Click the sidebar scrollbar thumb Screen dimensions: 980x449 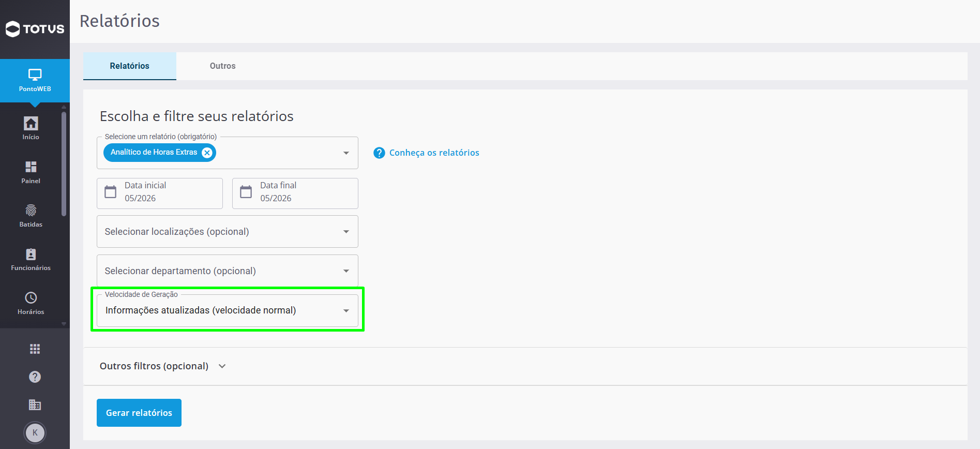64,163
